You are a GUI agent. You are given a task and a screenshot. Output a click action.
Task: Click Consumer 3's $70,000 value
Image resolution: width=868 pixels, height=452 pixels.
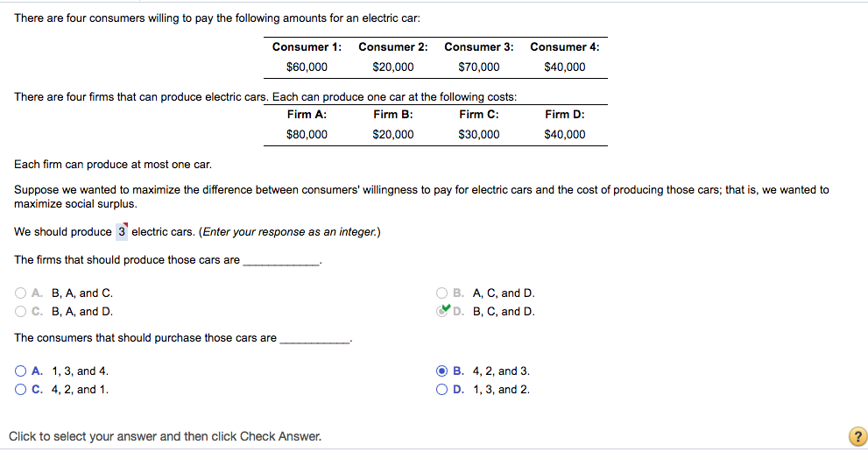pos(478,67)
